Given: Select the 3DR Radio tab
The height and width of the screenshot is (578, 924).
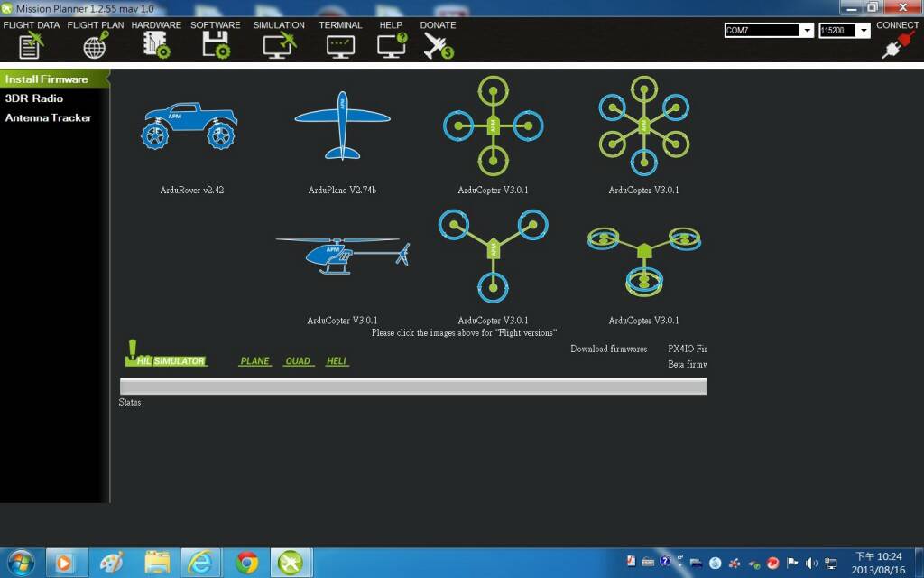Looking at the screenshot, I should (x=34, y=98).
